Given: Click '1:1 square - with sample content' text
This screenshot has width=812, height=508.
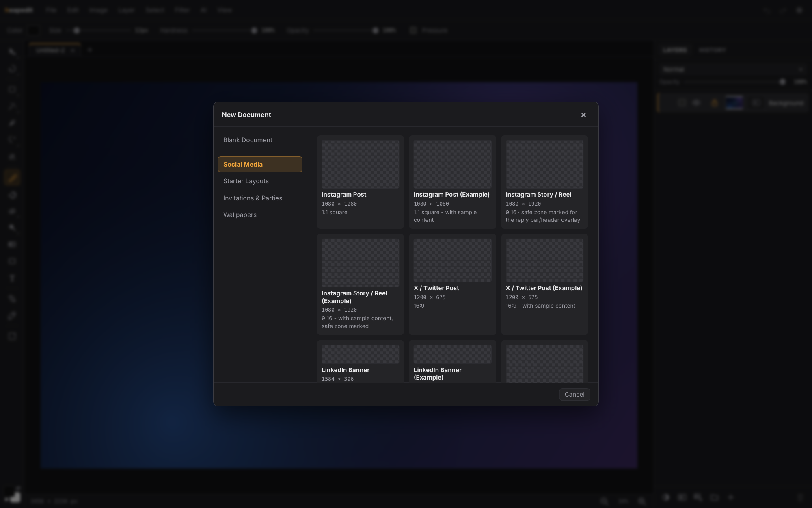Looking at the screenshot, I should pos(445,216).
